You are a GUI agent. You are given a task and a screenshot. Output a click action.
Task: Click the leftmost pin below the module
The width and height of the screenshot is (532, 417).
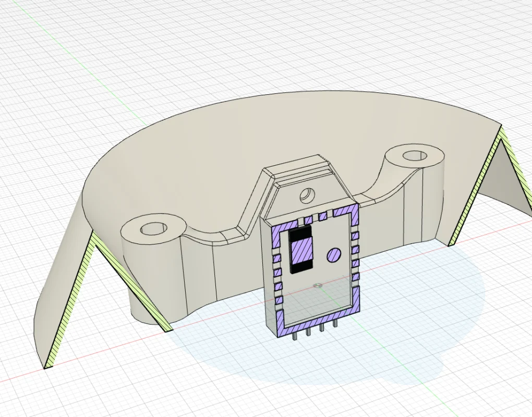[x=296, y=335]
